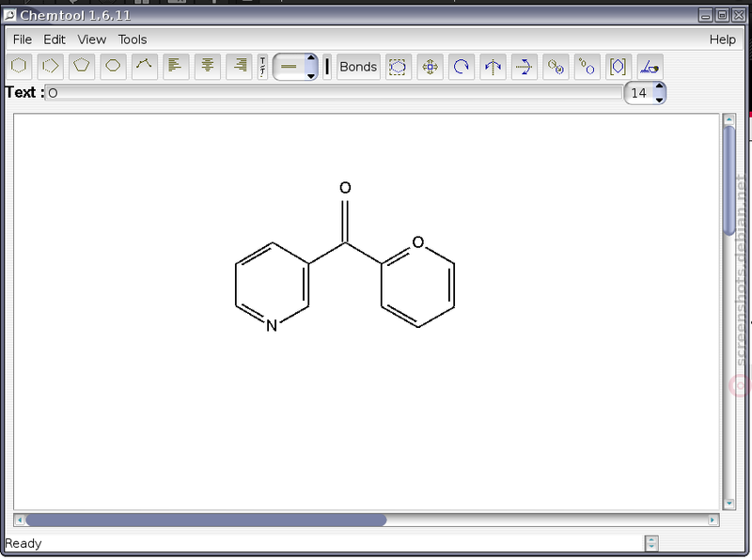
Task: Open the Help menu
Action: click(722, 39)
